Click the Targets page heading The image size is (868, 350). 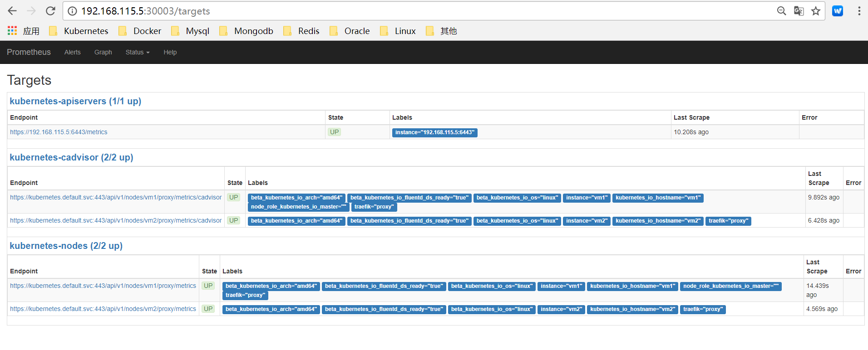click(29, 80)
